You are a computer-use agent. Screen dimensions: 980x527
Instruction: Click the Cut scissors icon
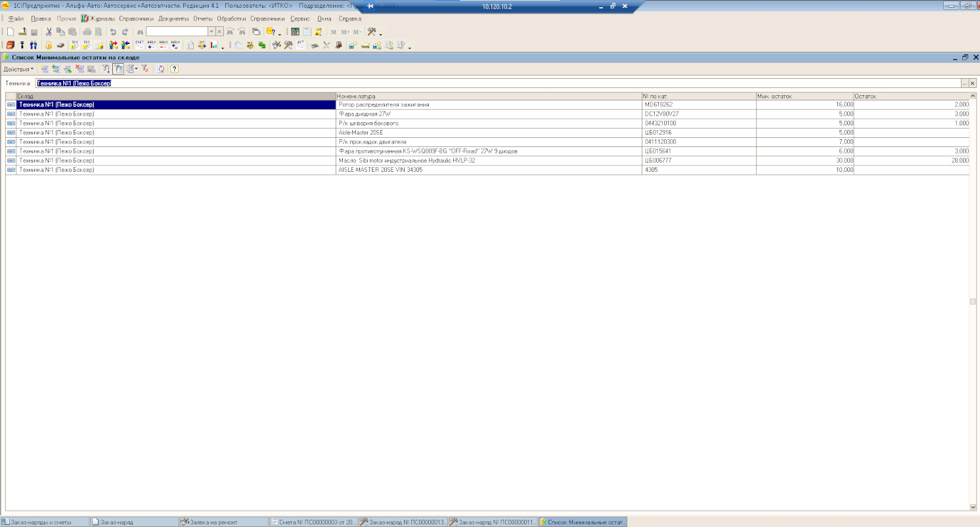click(49, 32)
